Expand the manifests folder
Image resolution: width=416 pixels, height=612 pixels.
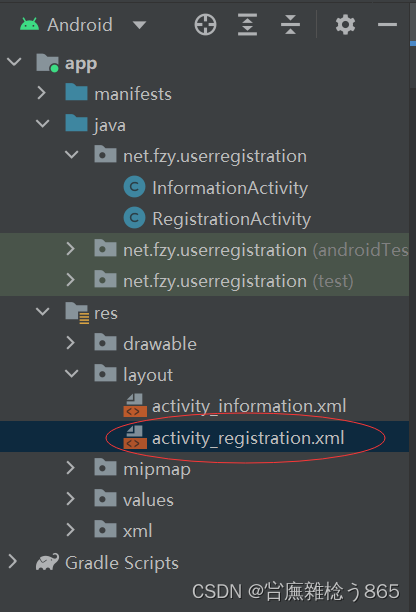(x=42, y=93)
